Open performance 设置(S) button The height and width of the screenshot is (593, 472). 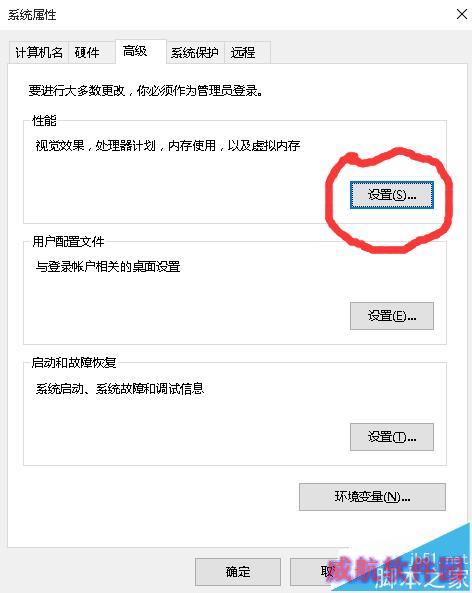pos(392,195)
